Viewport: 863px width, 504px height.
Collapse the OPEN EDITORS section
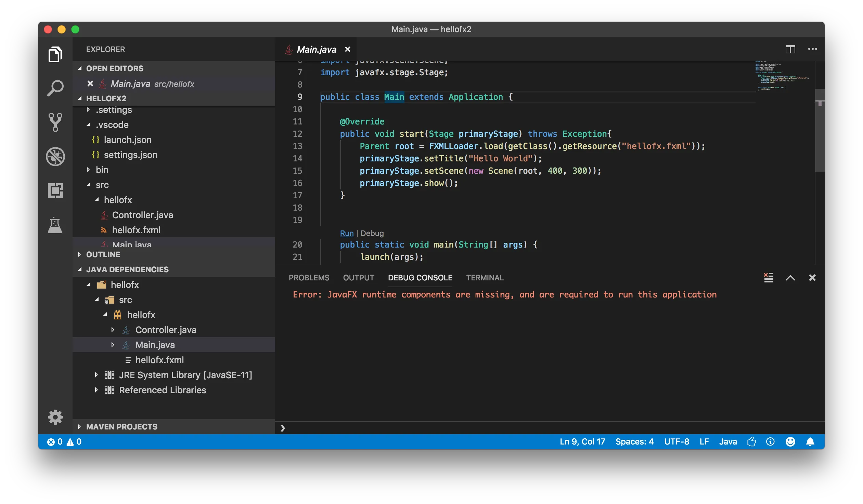point(114,68)
